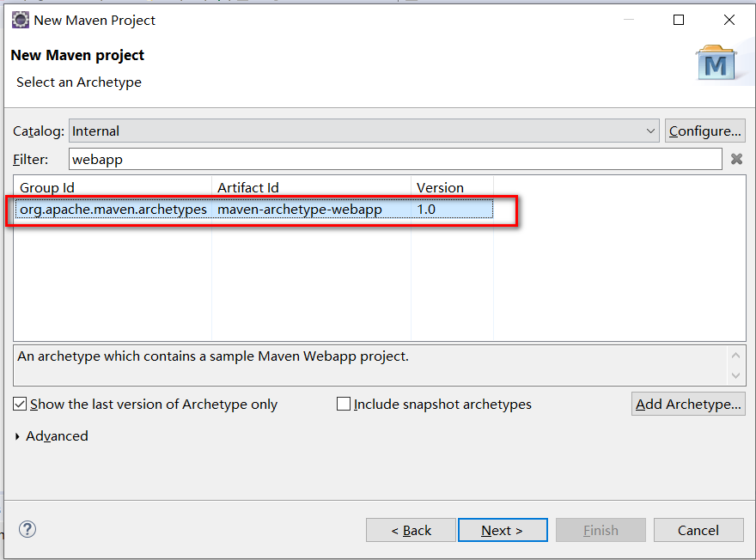Enable Include snapshot archetypes checkbox

pos(344,404)
